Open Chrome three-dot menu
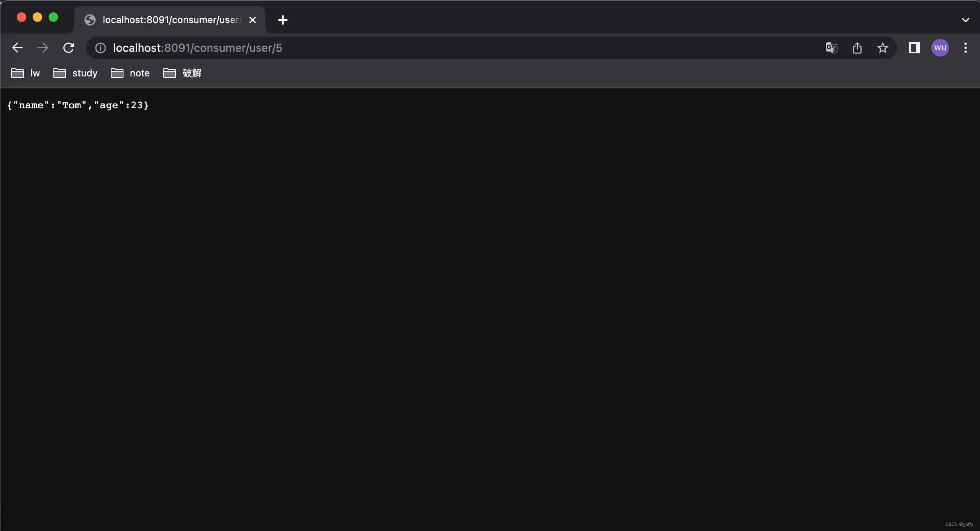Viewport: 980px width, 531px height. 965,48
